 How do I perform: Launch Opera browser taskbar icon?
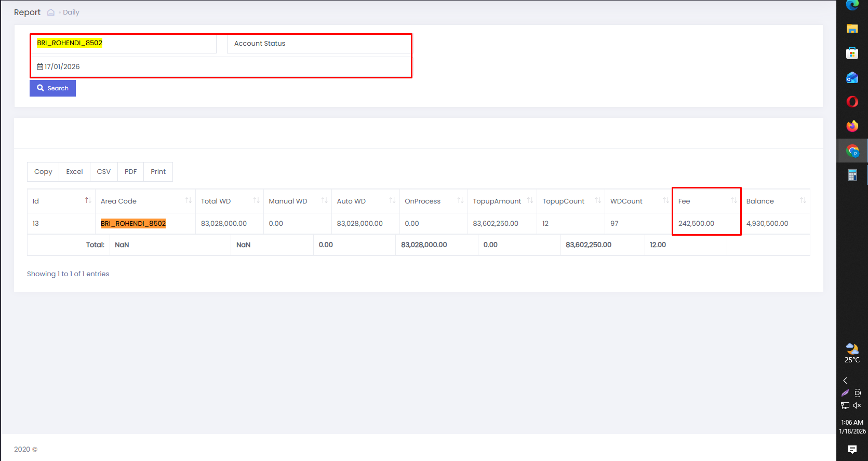[x=852, y=102]
